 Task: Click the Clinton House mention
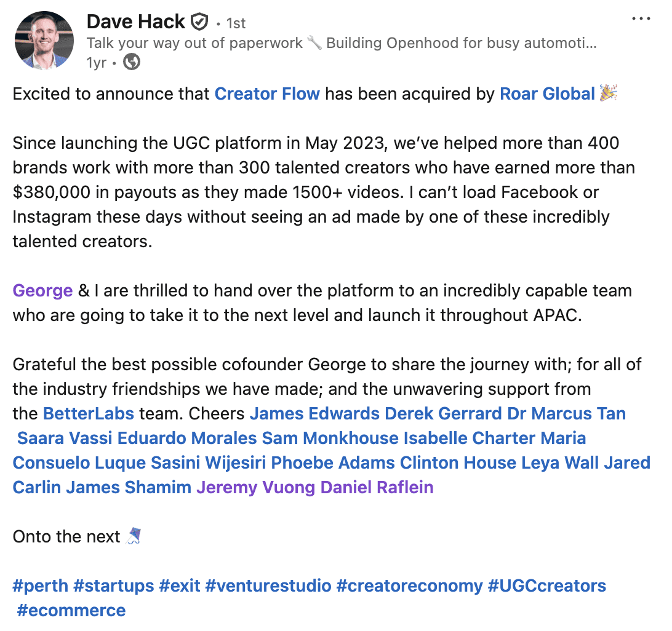(x=458, y=463)
